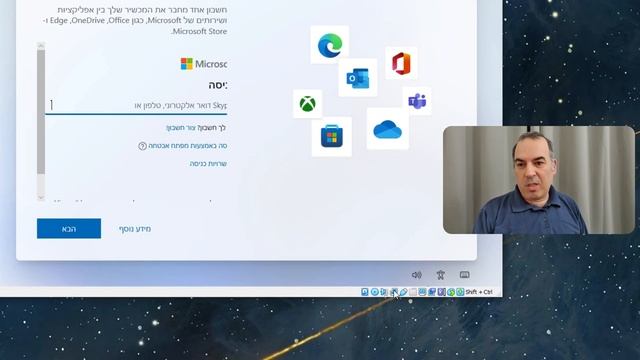This screenshot has height=360, width=640.
Task: Open the accessibility options icon
Action: point(440,275)
